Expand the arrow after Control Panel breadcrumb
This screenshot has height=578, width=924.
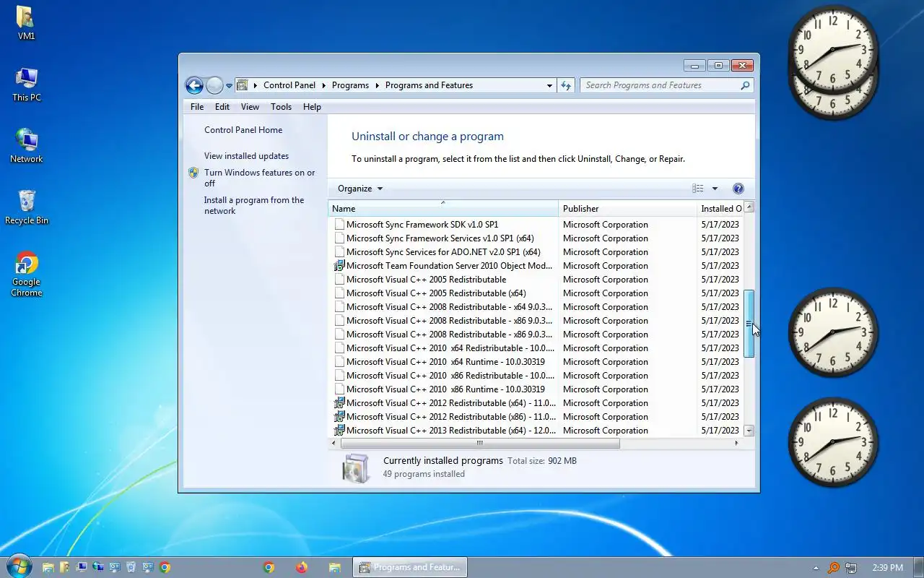click(x=324, y=85)
